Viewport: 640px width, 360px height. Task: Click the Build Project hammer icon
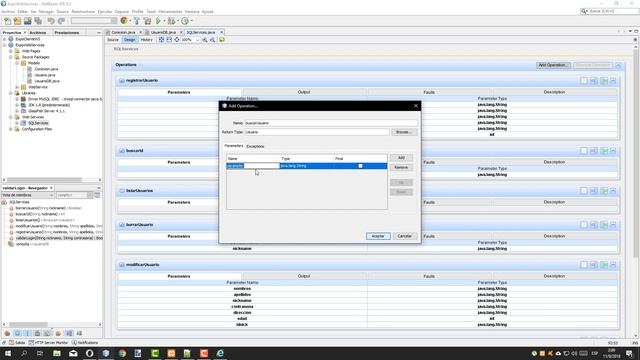click(x=137, y=21)
